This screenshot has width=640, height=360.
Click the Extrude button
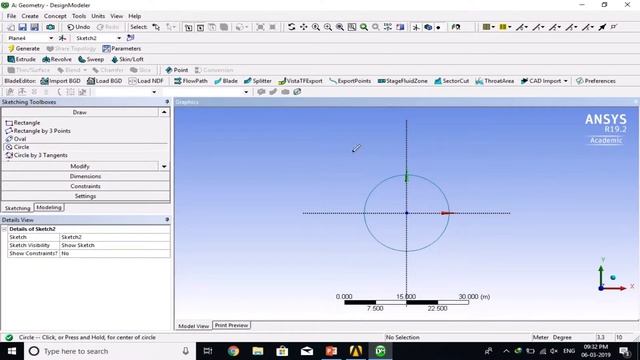[x=22, y=59]
